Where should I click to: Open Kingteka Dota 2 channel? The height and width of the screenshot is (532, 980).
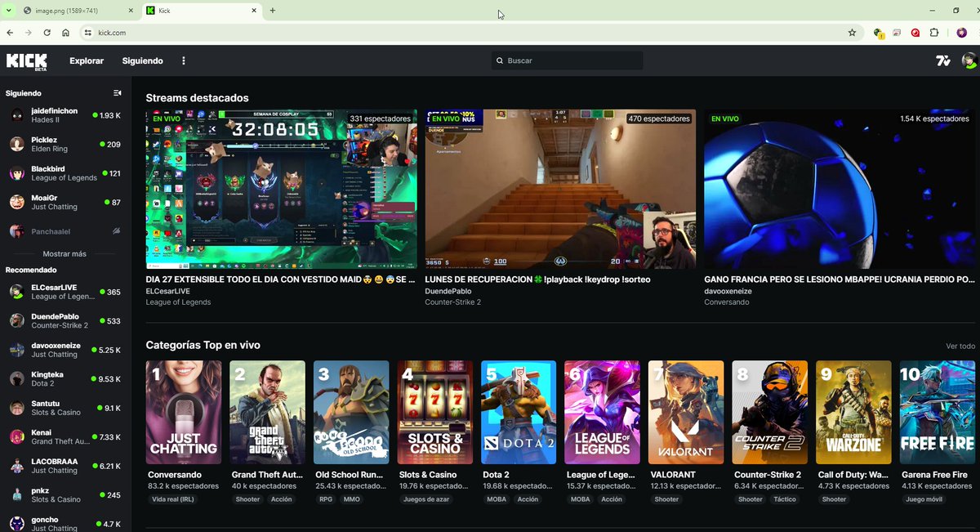64,379
